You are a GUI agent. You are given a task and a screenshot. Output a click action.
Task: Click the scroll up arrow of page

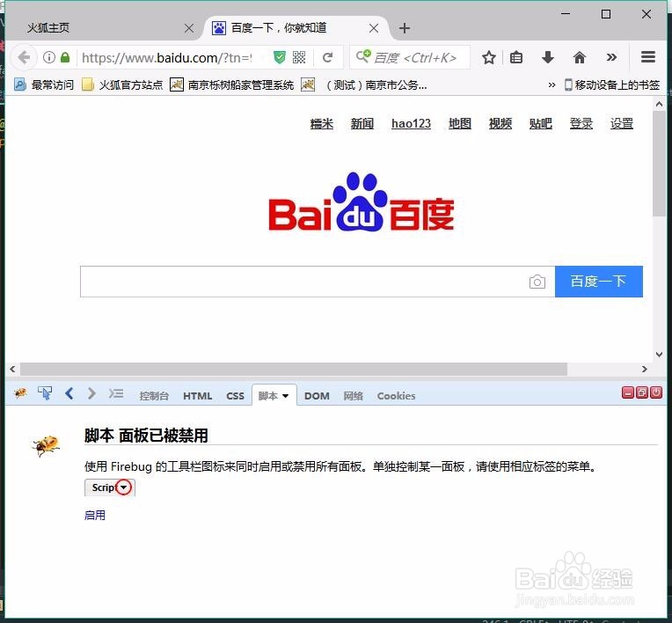coord(659,104)
